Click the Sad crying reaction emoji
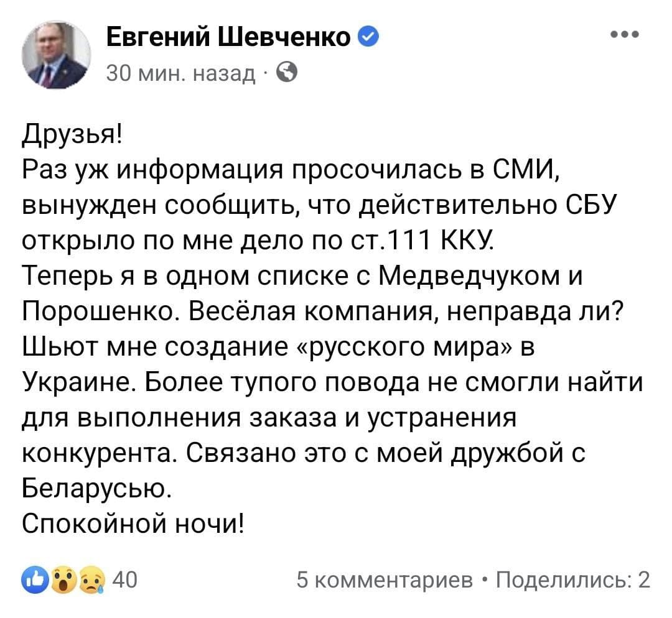The width and height of the screenshot is (672, 618). [91, 579]
